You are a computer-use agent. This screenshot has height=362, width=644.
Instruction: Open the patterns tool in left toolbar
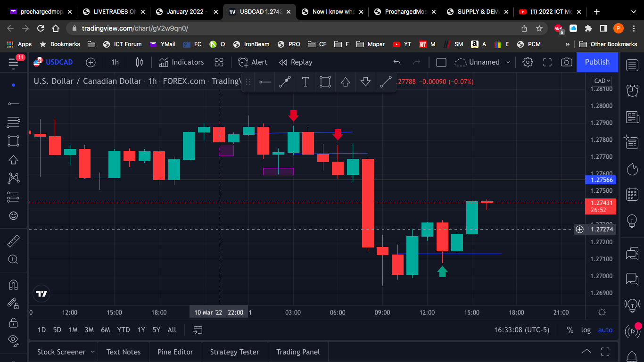[13, 178]
